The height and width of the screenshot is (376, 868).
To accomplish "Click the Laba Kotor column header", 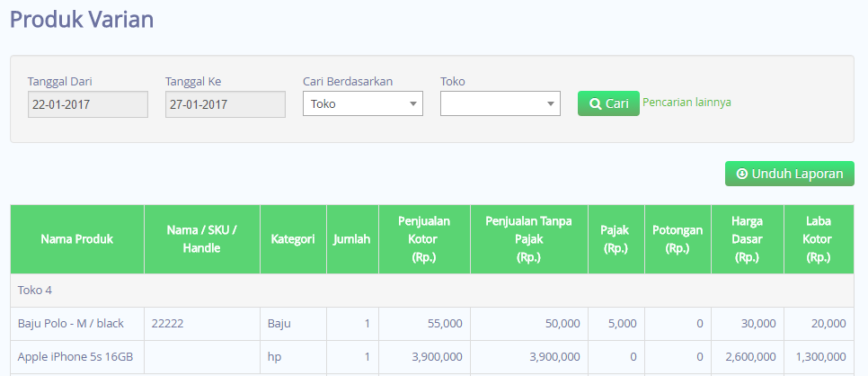I will [819, 239].
